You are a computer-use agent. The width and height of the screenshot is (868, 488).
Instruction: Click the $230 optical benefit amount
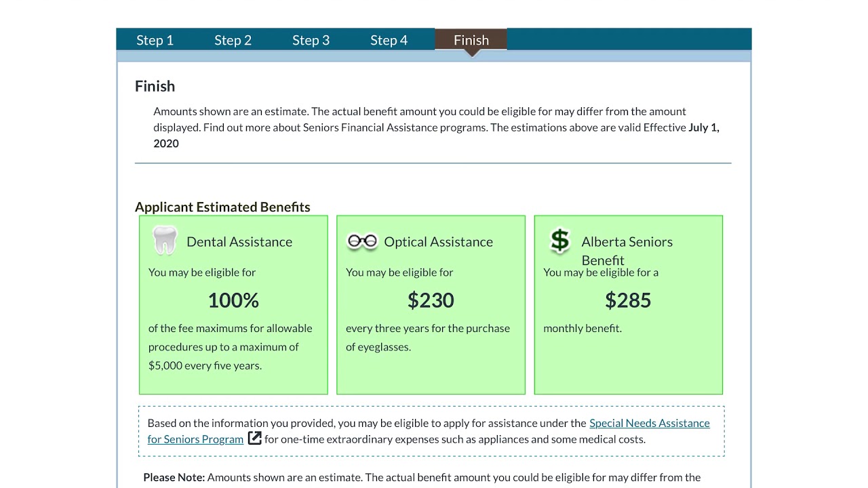pos(431,300)
